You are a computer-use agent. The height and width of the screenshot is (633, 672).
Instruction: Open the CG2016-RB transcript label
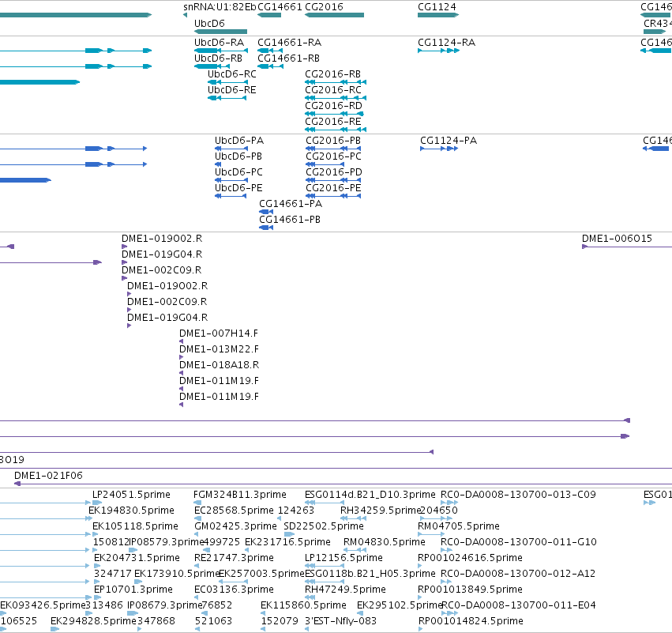(x=333, y=74)
